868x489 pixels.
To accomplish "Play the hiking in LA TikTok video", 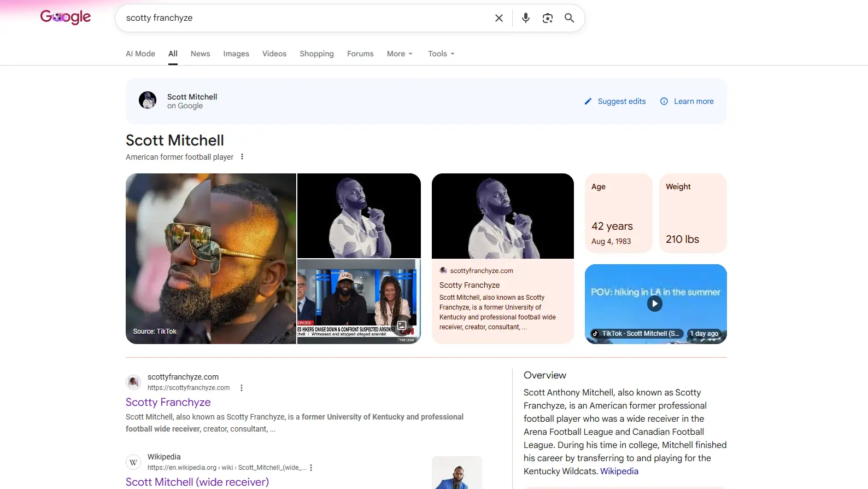I will [x=655, y=304].
